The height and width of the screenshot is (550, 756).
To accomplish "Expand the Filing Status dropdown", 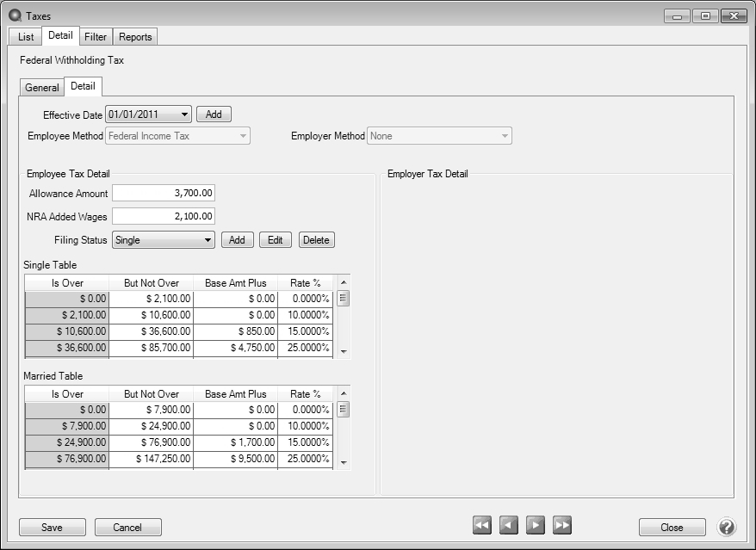I will [208, 241].
